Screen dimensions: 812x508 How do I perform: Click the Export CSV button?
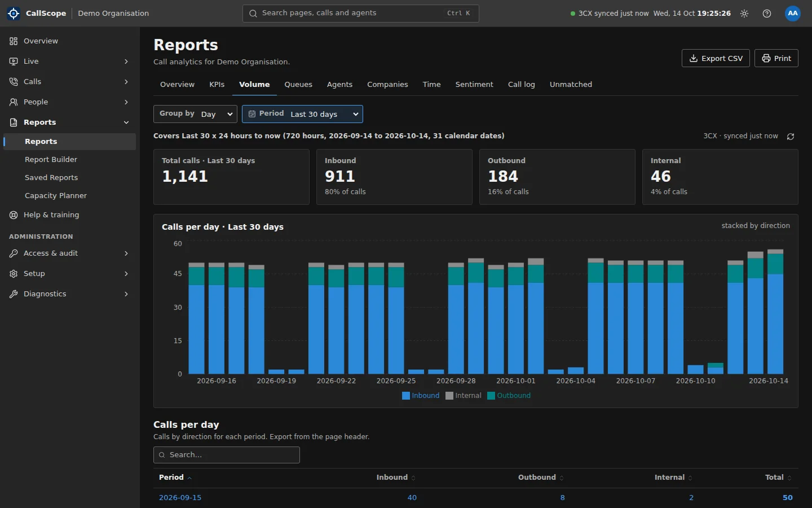pyautogui.click(x=716, y=58)
